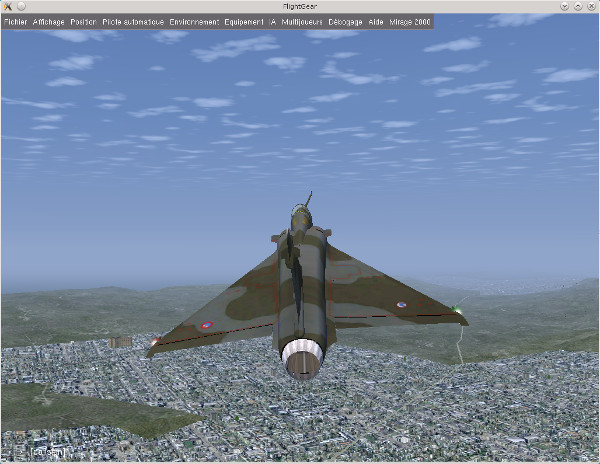Image resolution: width=600 pixels, height=464 pixels.
Task: Open the Fichier menu
Action: tap(16, 21)
